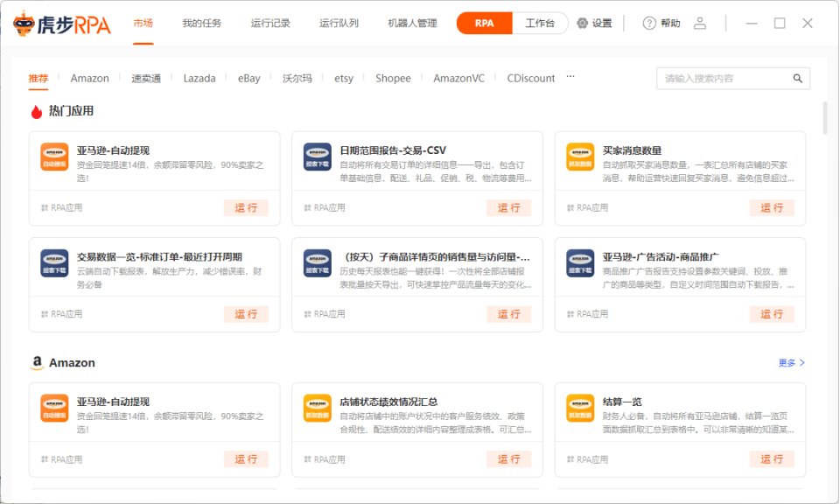Select the Lazada category tab
The image size is (840, 504).
click(199, 78)
